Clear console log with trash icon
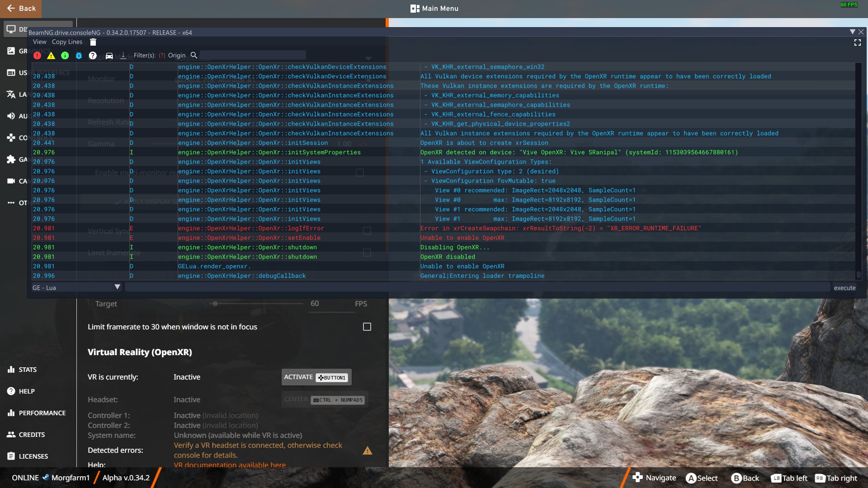This screenshot has width=868, height=488. pyautogui.click(x=93, y=42)
